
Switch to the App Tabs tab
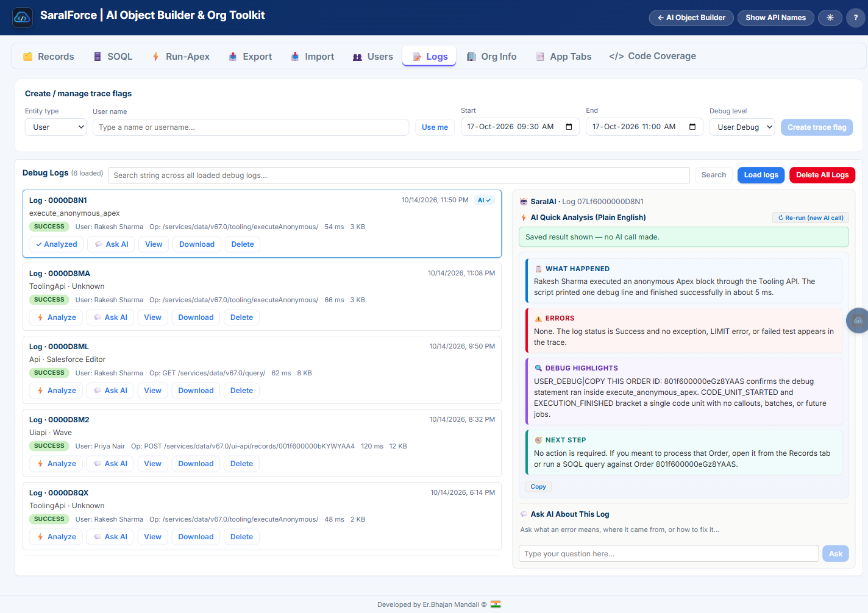563,57
